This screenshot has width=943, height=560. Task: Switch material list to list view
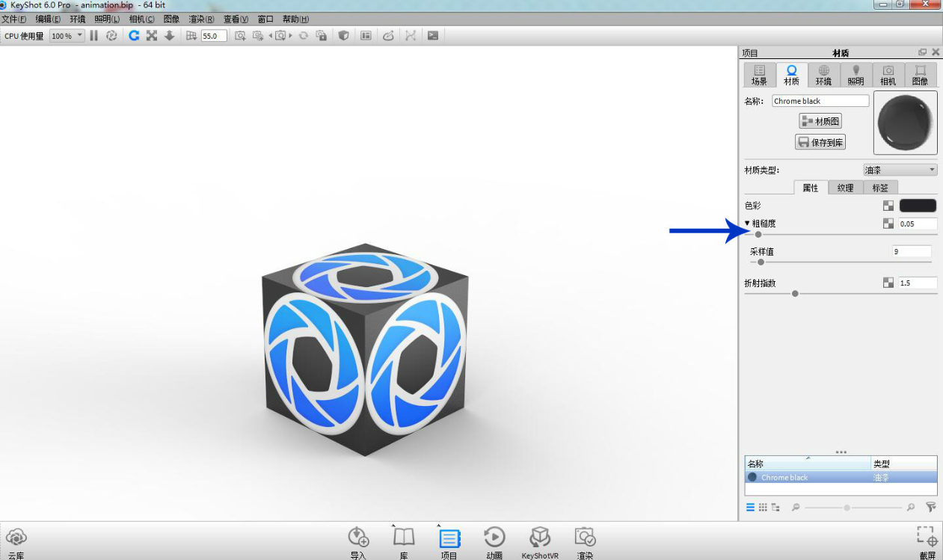(x=750, y=507)
